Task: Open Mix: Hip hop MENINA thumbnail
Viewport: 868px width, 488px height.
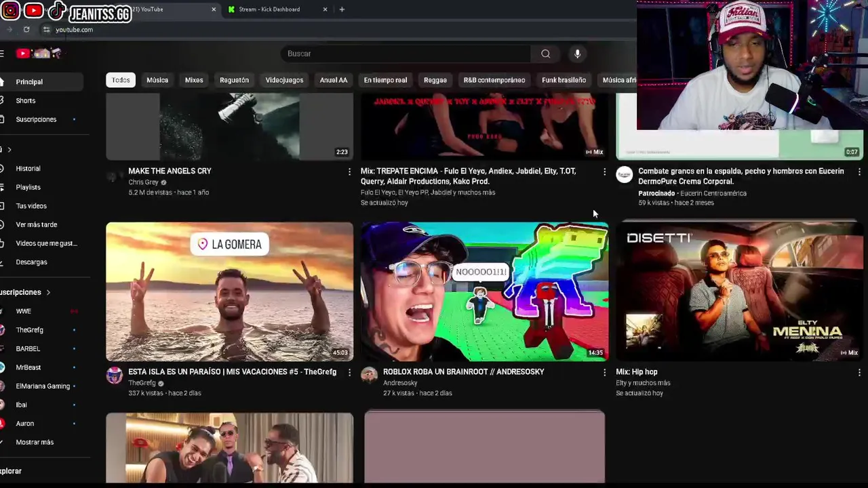Action: click(739, 291)
